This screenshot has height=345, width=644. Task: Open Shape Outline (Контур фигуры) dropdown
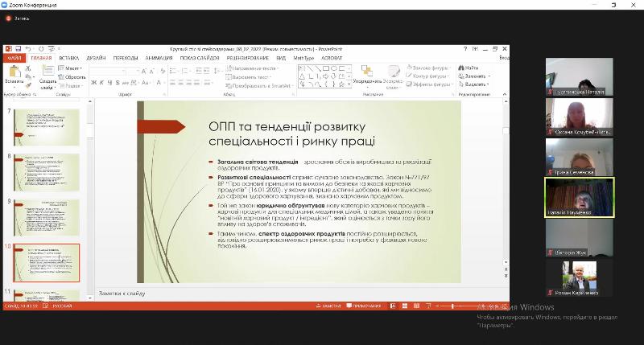tap(427, 76)
